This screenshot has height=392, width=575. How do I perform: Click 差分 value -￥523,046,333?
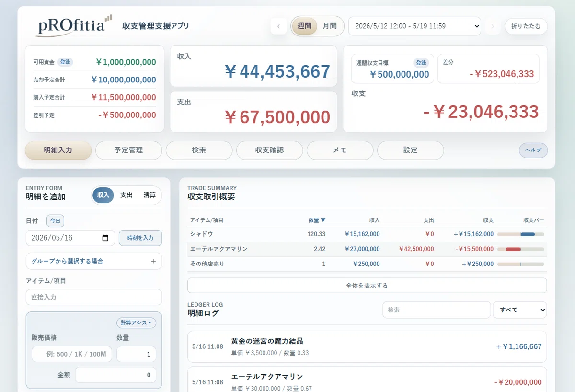point(502,74)
